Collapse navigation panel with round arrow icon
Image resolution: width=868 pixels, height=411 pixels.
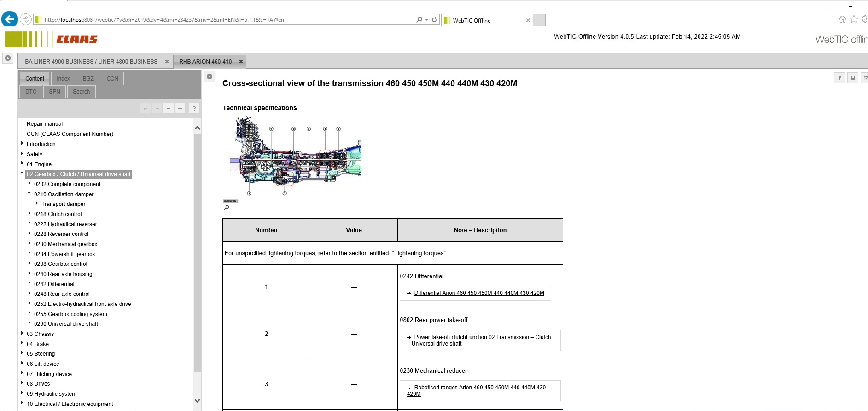[x=210, y=76]
